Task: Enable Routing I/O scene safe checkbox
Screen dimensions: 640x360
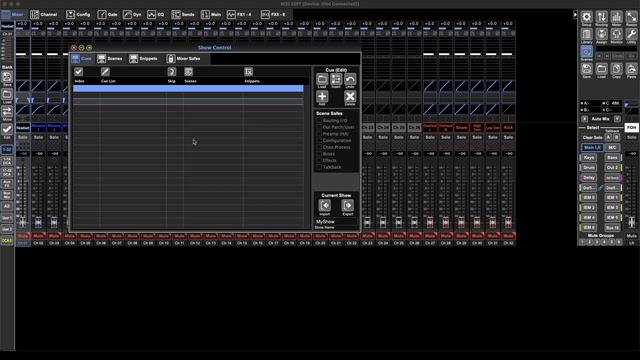Action: tap(319, 120)
